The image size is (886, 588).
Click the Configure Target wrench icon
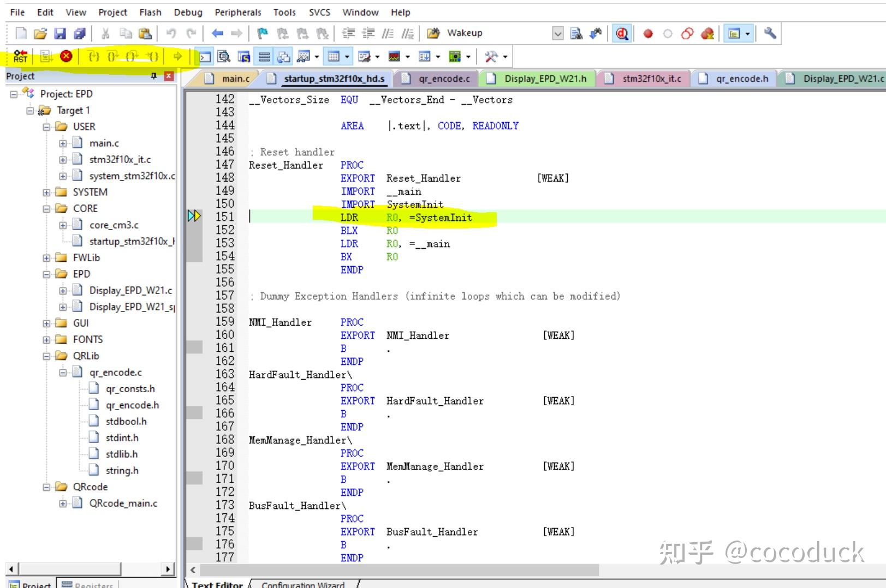pos(770,33)
